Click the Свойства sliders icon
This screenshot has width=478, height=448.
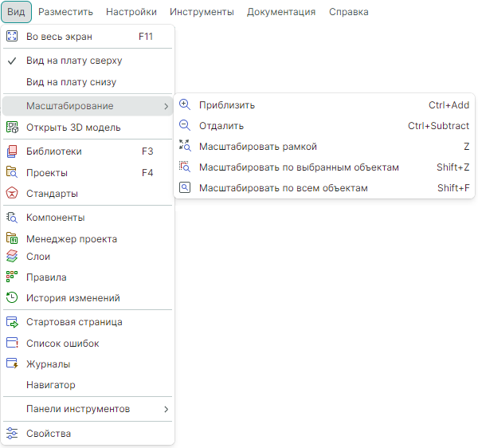point(12,434)
